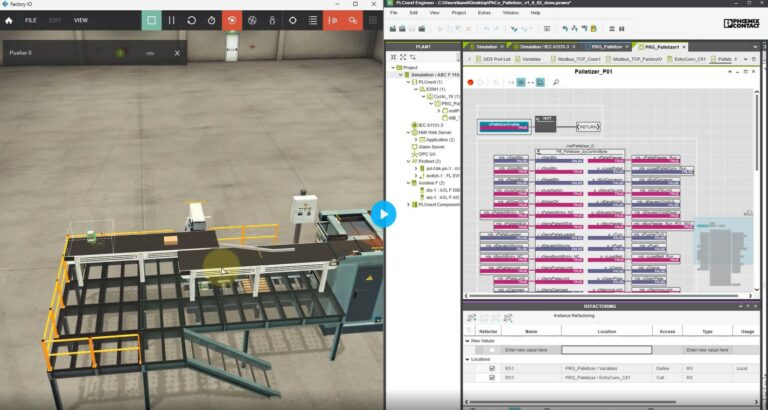Close the Pusher 0 panel
The height and width of the screenshot is (410, 768).
click(177, 53)
